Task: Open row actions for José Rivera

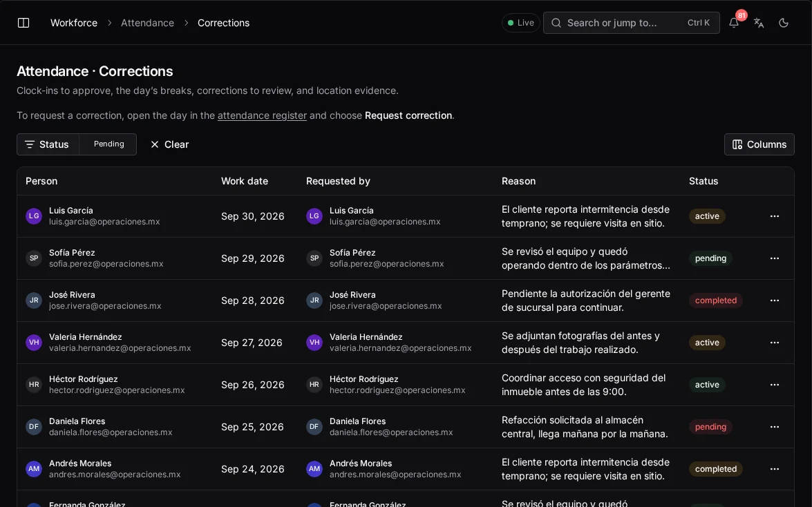Action: click(x=774, y=300)
